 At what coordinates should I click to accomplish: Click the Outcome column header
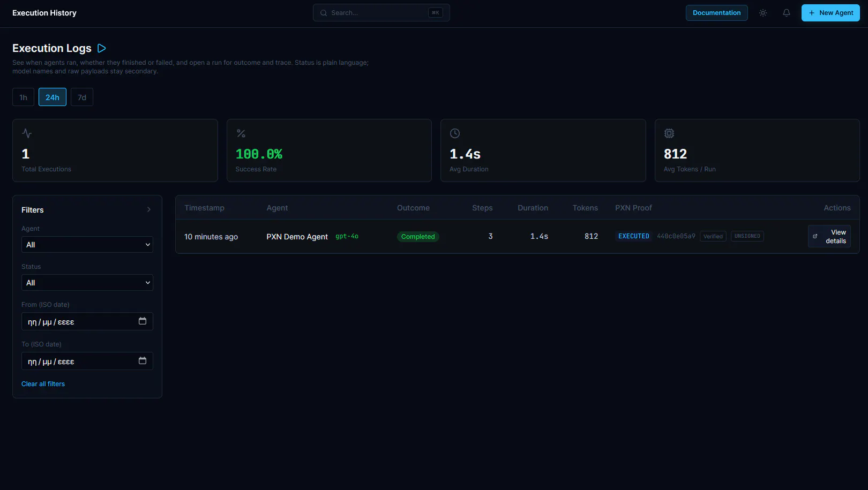click(x=413, y=208)
